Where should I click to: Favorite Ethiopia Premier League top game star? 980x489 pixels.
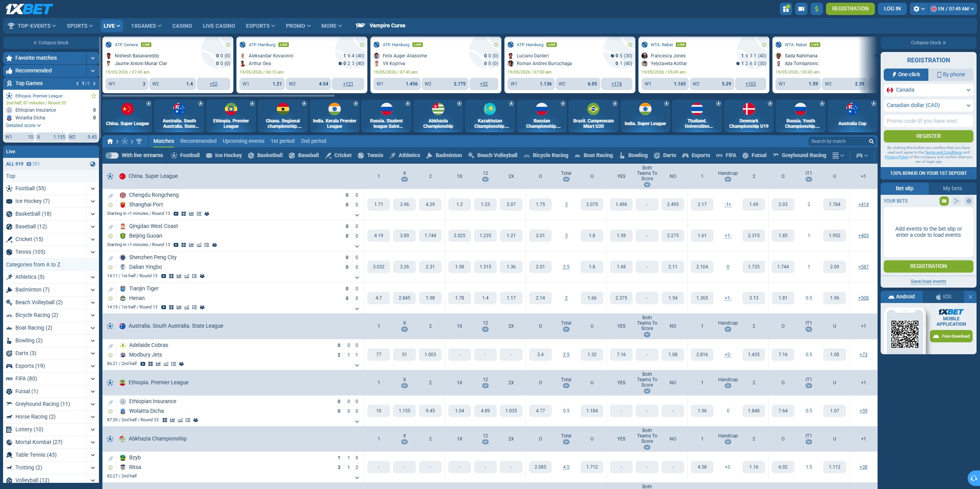point(93,96)
